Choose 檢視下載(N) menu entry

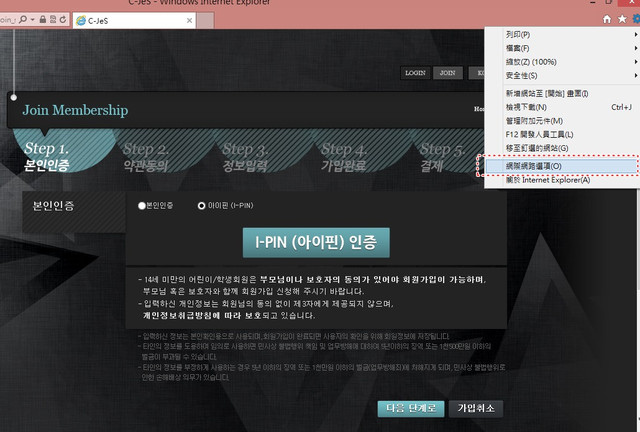click(562, 107)
